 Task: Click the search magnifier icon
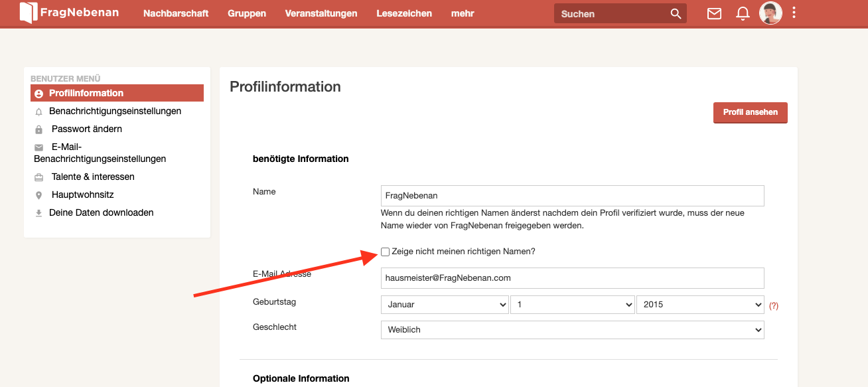[676, 13]
